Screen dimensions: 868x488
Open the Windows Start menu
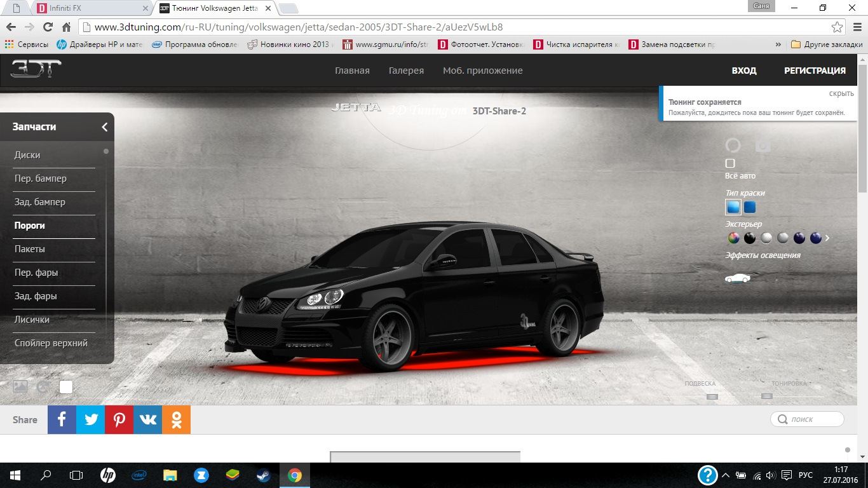coord(15,475)
